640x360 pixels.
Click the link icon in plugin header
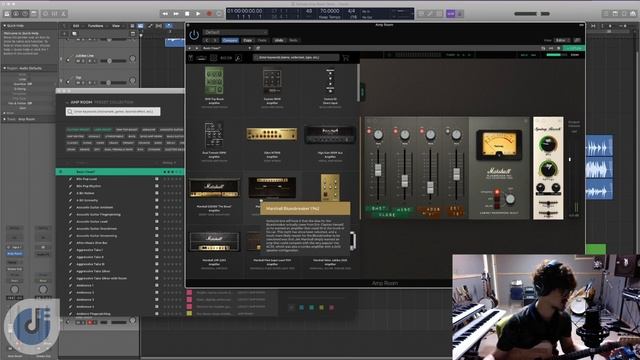tap(577, 40)
